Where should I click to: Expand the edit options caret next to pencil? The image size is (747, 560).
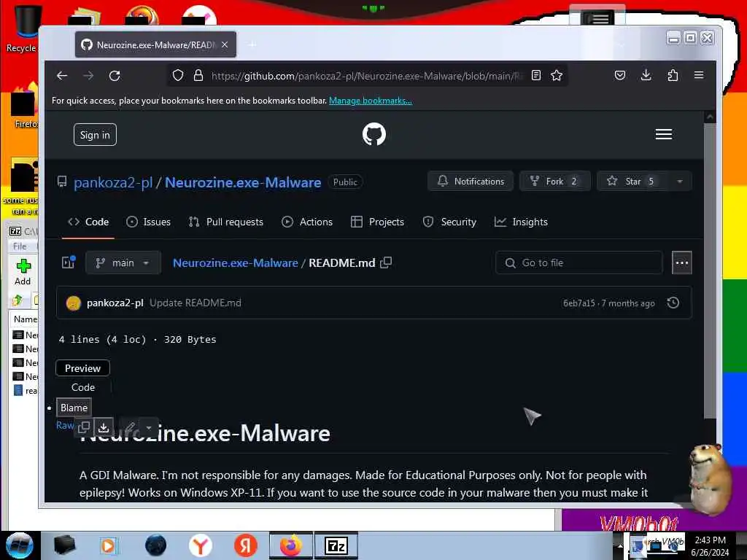tap(149, 427)
